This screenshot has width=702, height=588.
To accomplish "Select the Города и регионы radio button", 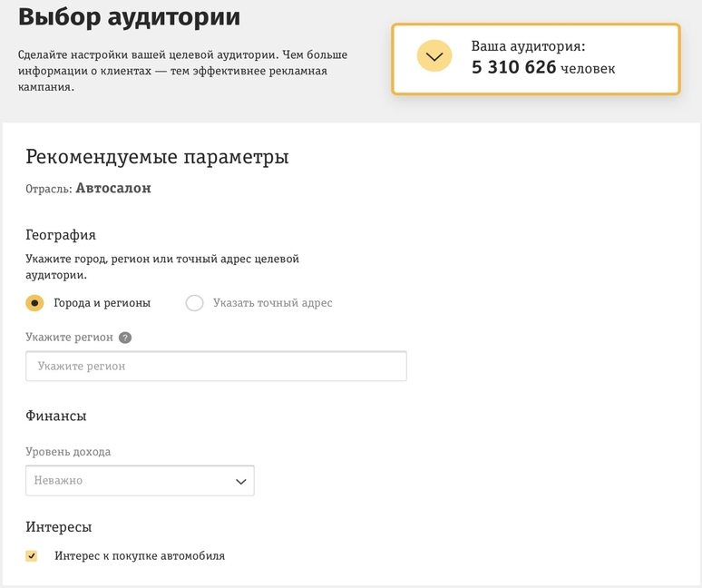I will click(34, 303).
